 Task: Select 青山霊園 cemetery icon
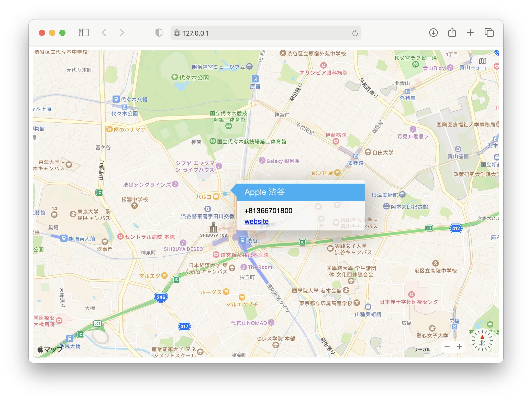tap(458, 149)
